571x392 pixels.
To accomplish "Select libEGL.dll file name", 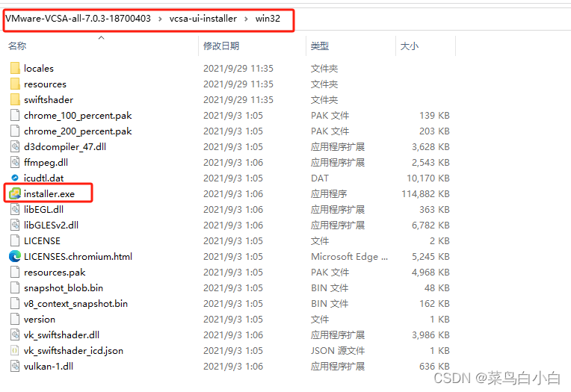I will [43, 209].
